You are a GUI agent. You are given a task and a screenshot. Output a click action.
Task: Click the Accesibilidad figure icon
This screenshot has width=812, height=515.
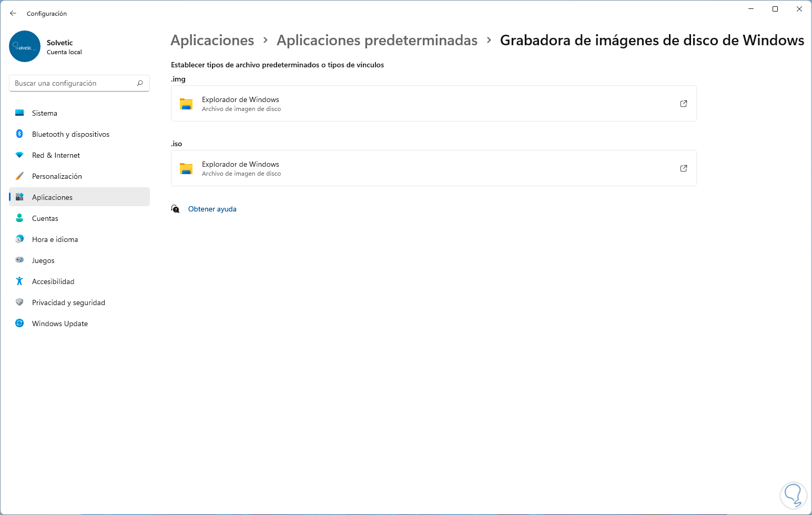click(19, 281)
